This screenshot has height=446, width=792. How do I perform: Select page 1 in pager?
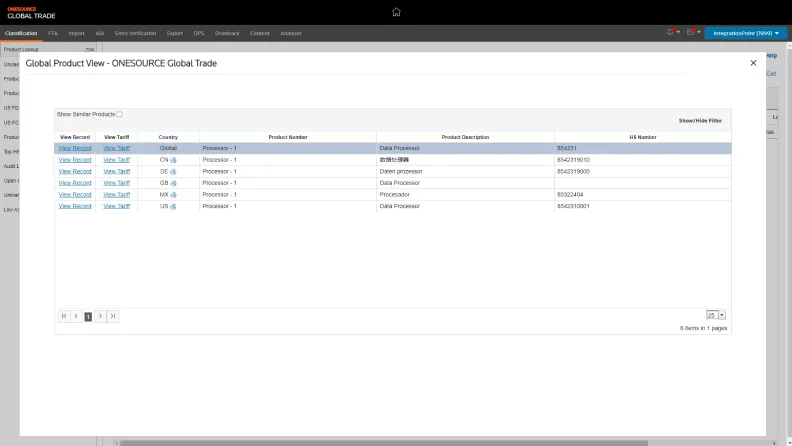88,317
